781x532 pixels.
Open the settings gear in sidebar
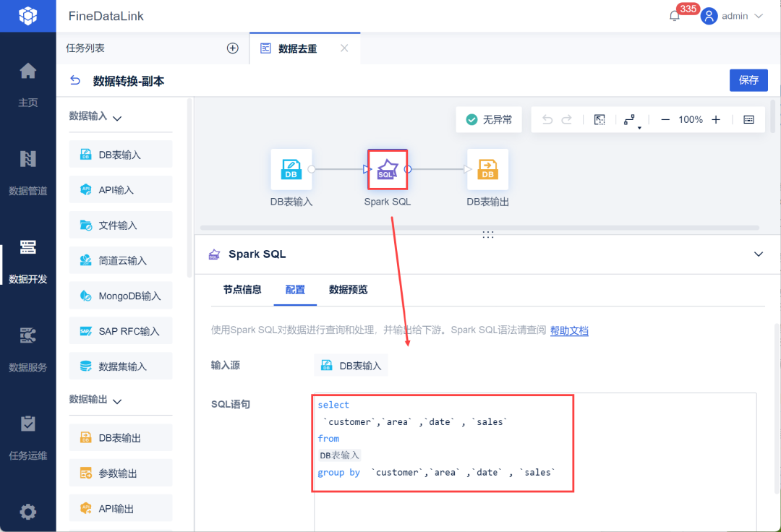pos(28,512)
